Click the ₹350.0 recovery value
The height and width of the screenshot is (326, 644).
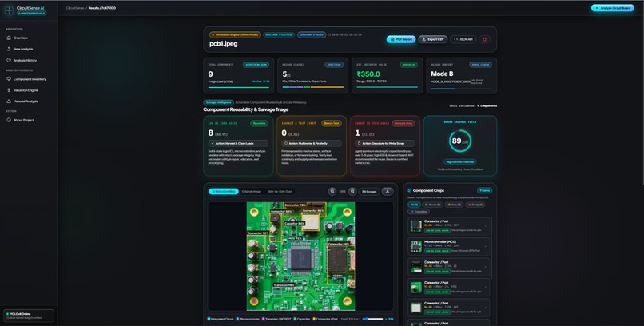point(368,74)
